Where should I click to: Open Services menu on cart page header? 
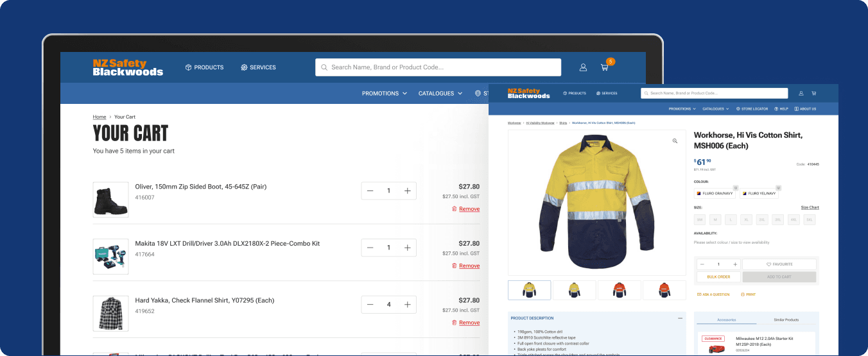[x=258, y=67]
